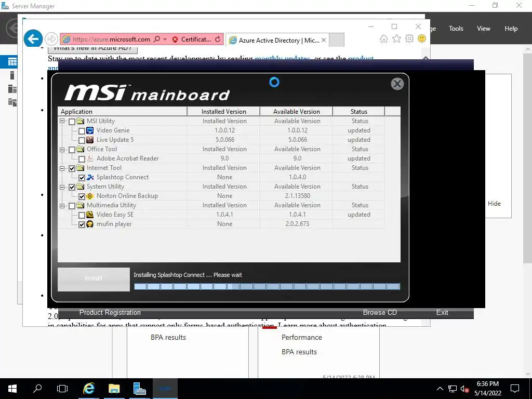The width and height of the screenshot is (532, 399).
Task: Open Internet Explorer settings gear
Action: pyautogui.click(x=409, y=38)
